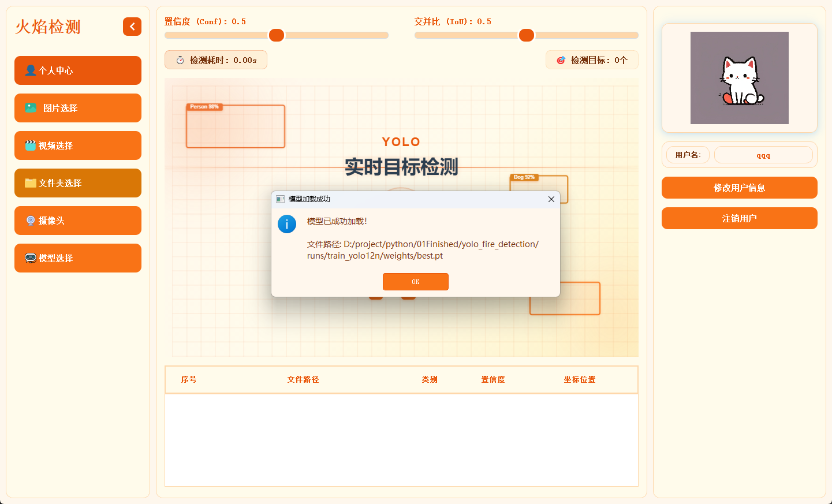832x504 pixels.
Task: Click the cat avatar thumbnail
Action: pyautogui.click(x=740, y=78)
